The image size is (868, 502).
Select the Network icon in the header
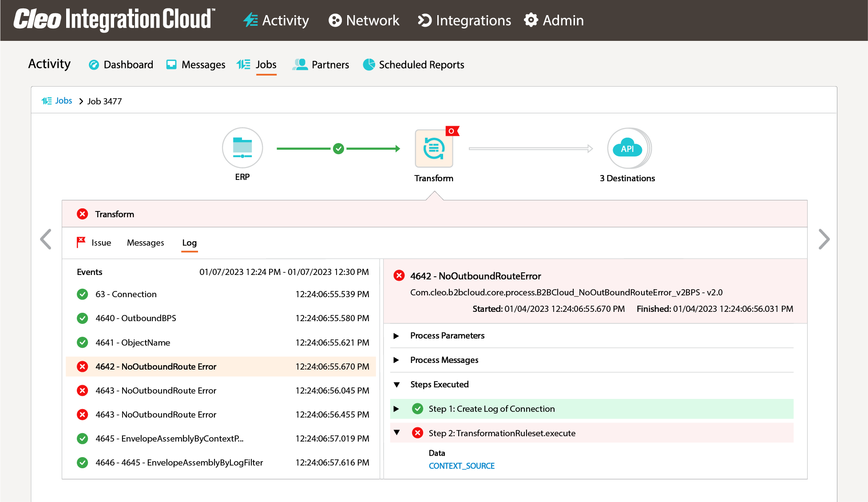364,20
